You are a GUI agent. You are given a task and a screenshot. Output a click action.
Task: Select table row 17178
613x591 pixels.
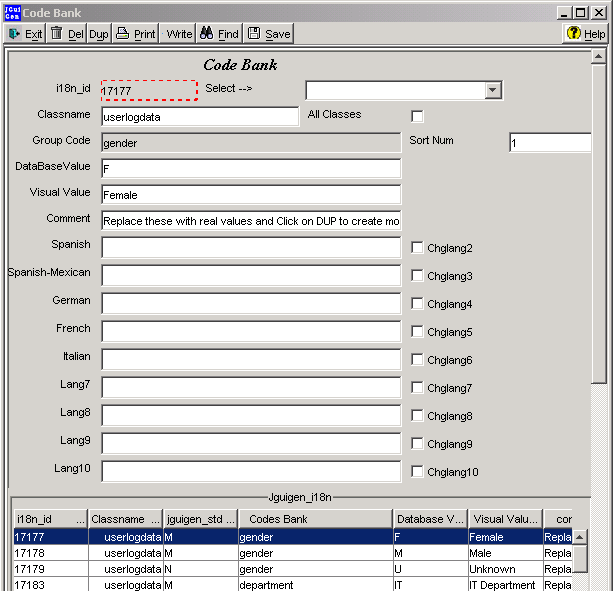293,553
